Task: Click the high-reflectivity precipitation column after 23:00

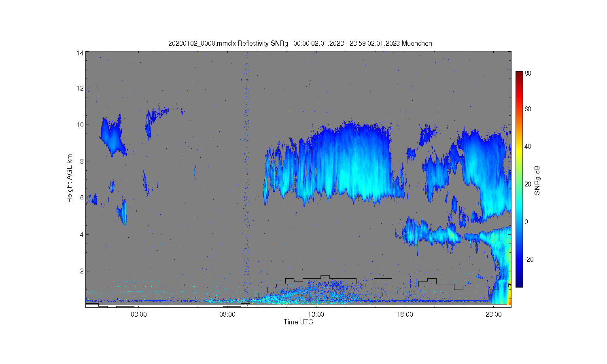Action: (502, 265)
